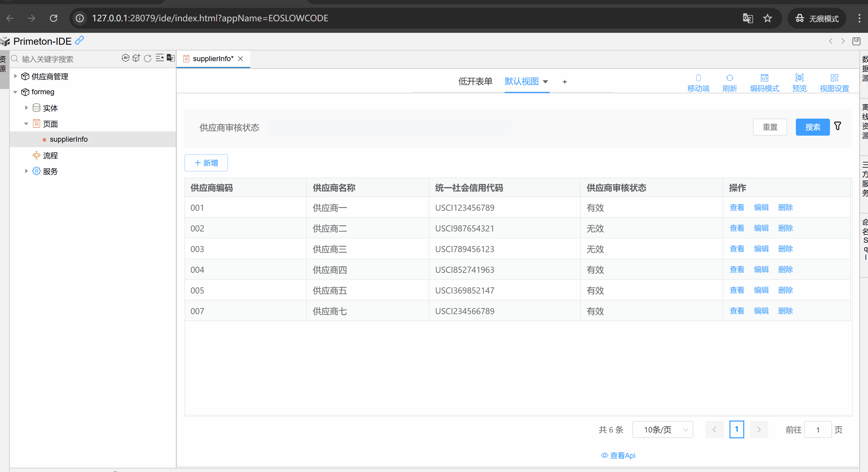868x472 pixels.
Task: Click the 供应商审核状态 filter input field
Action: [389, 128]
